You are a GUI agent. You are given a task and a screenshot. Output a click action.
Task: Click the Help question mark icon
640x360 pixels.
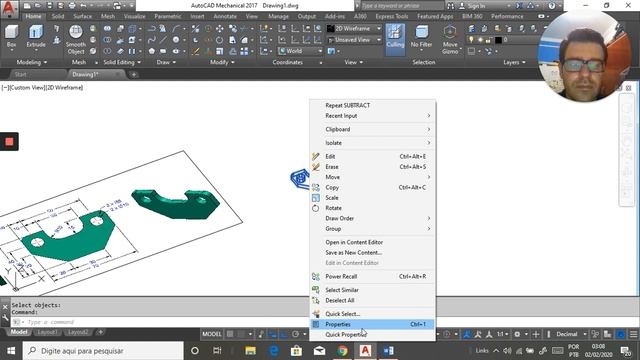tap(551, 6)
